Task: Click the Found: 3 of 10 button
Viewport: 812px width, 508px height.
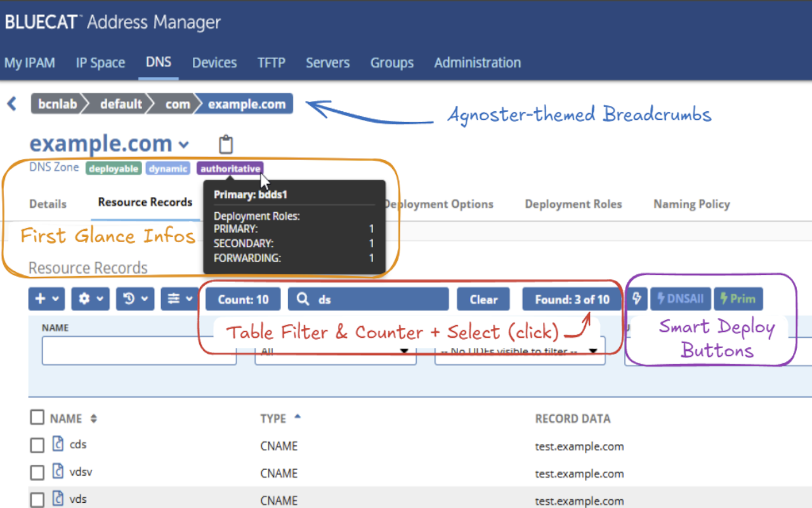Action: pos(572,299)
